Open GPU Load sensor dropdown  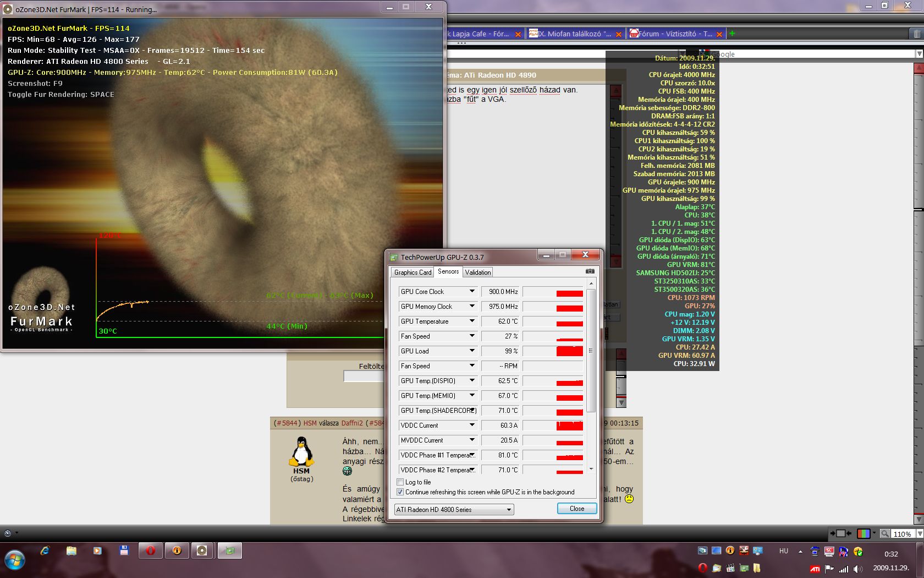(x=472, y=351)
